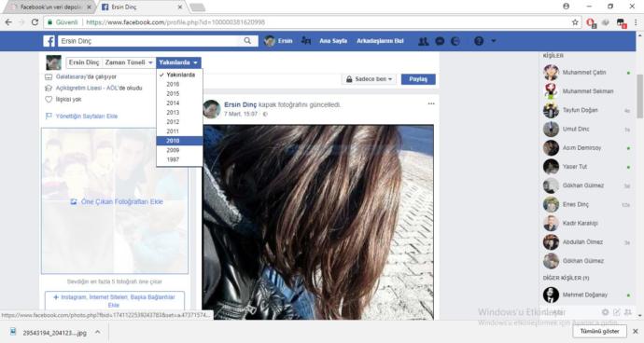Image resolution: width=644 pixels, height=343 pixels.
Task: Select 2009 in year menu
Action: (179, 150)
